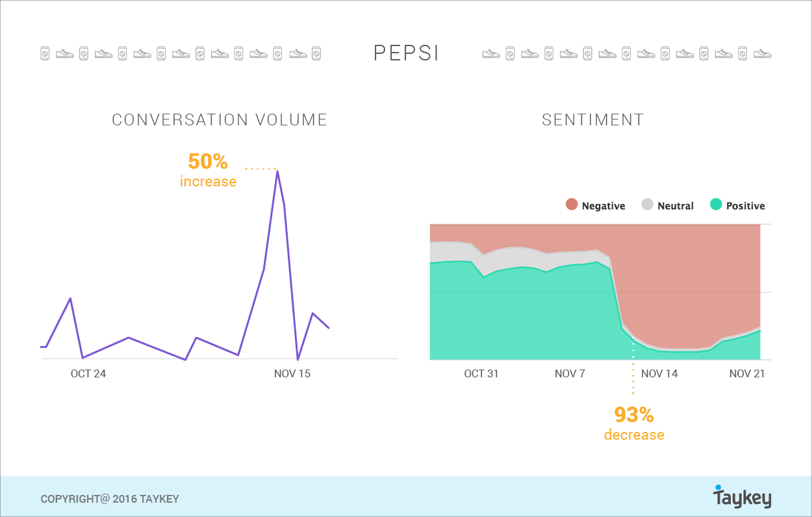Click the sneaker icon just right of PEPSI

pyautogui.click(x=491, y=54)
